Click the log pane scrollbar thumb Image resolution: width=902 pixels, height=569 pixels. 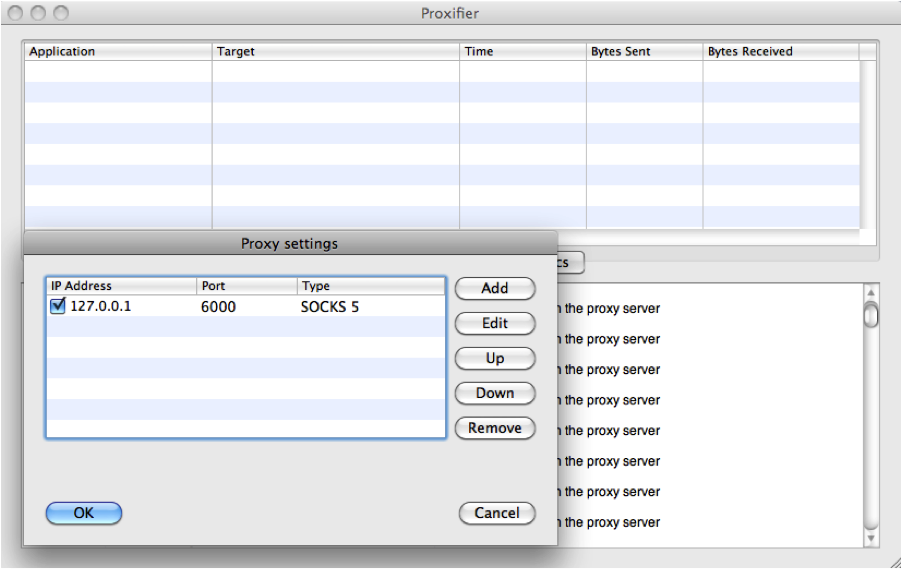click(x=872, y=315)
